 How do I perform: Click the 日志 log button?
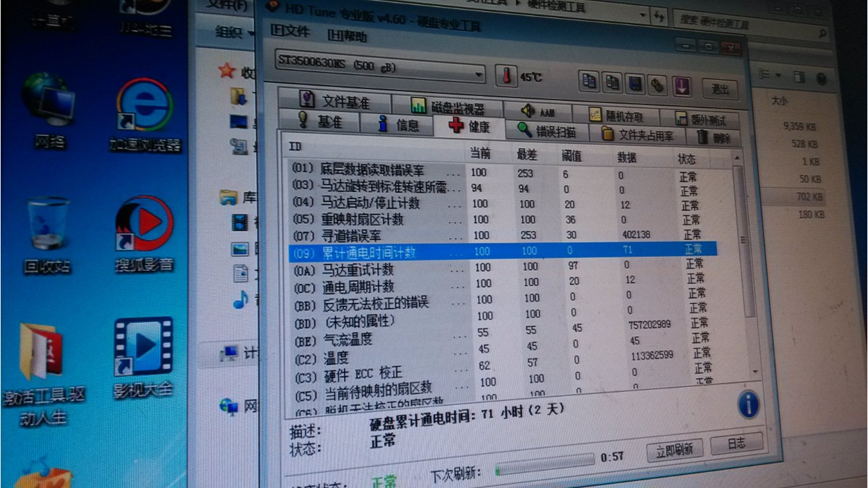click(736, 443)
